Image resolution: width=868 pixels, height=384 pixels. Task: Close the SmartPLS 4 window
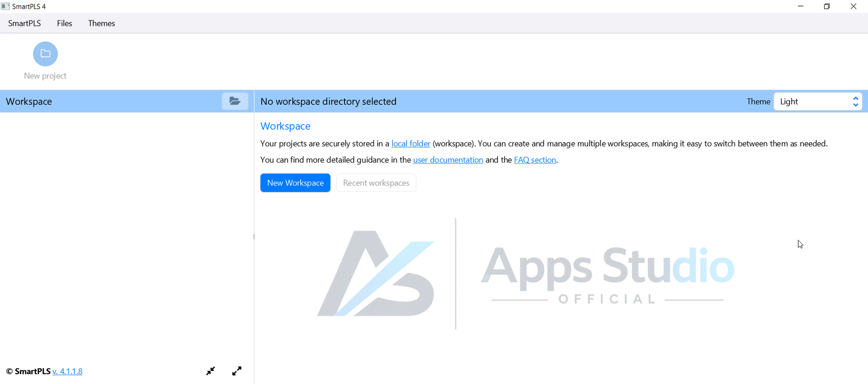(853, 7)
